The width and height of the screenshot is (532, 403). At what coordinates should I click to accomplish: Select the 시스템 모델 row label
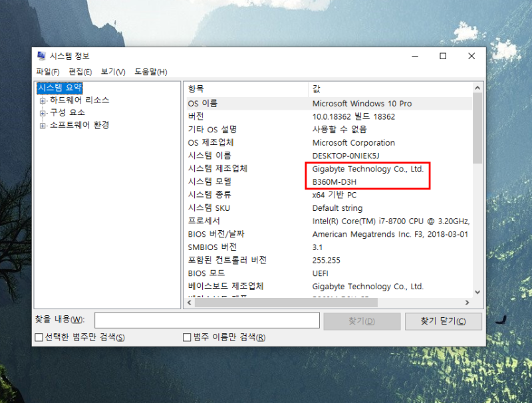tap(209, 182)
